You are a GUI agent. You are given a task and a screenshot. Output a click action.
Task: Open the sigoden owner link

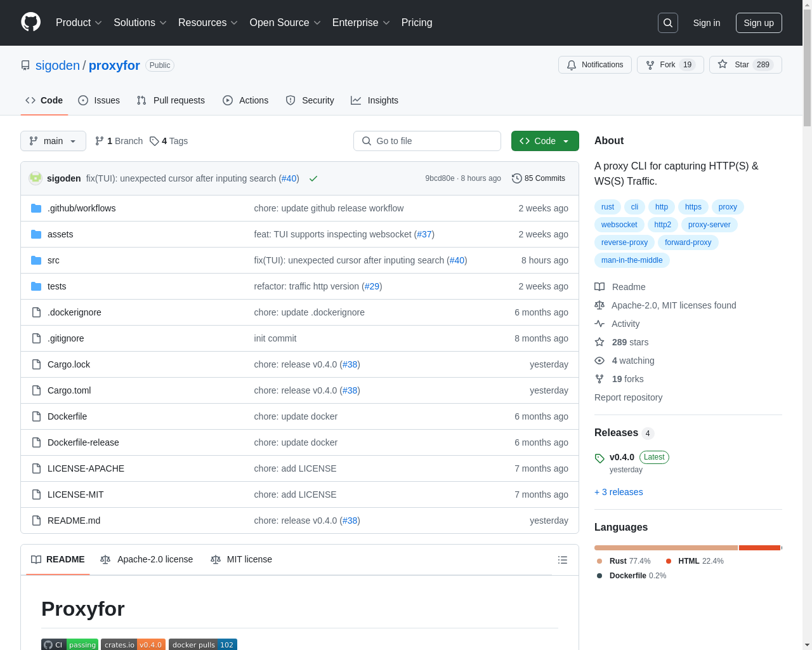coord(58,65)
